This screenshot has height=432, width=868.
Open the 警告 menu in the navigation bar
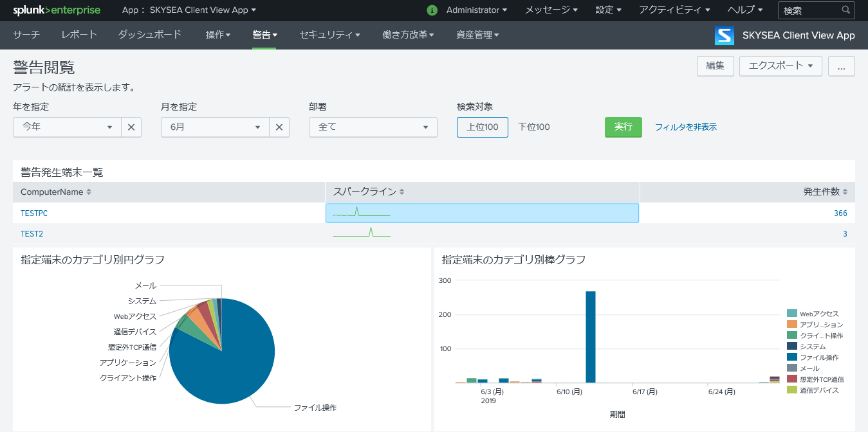tap(265, 35)
